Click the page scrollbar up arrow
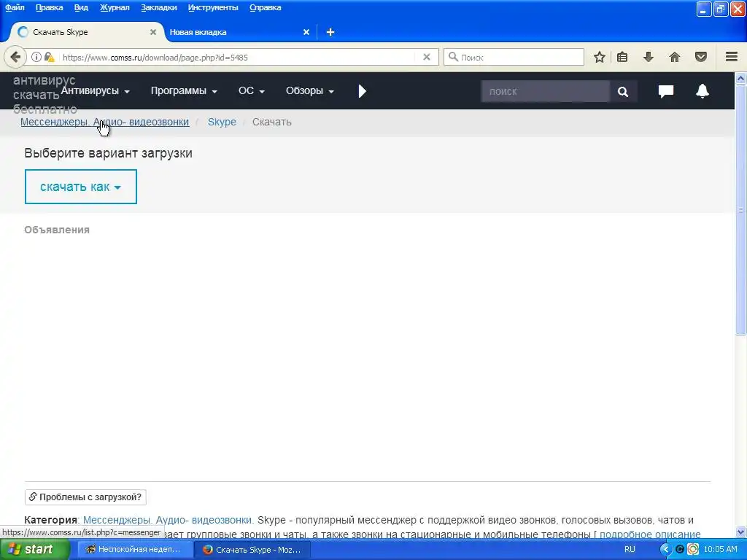 741,78
